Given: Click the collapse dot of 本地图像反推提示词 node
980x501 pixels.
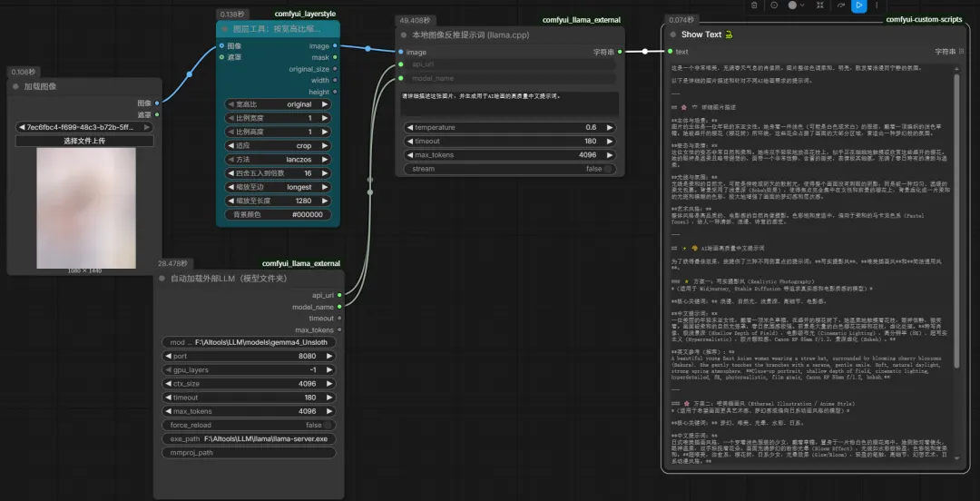Looking at the screenshot, I should 404,35.
